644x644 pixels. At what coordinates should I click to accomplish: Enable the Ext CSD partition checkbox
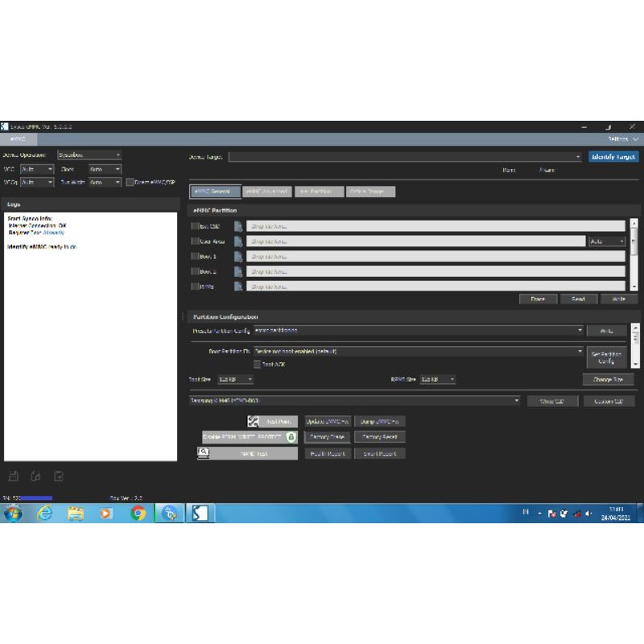(x=195, y=226)
